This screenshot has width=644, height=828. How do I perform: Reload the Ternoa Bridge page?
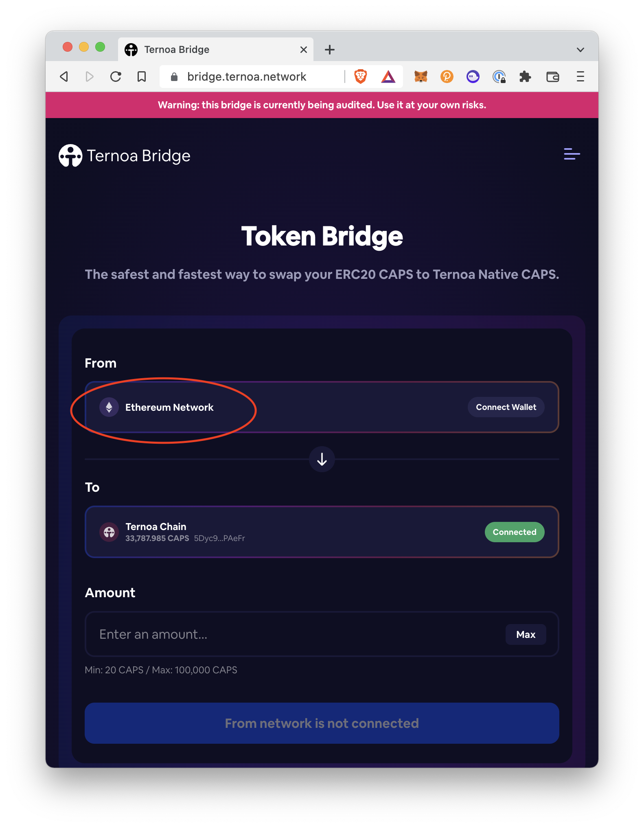116,77
